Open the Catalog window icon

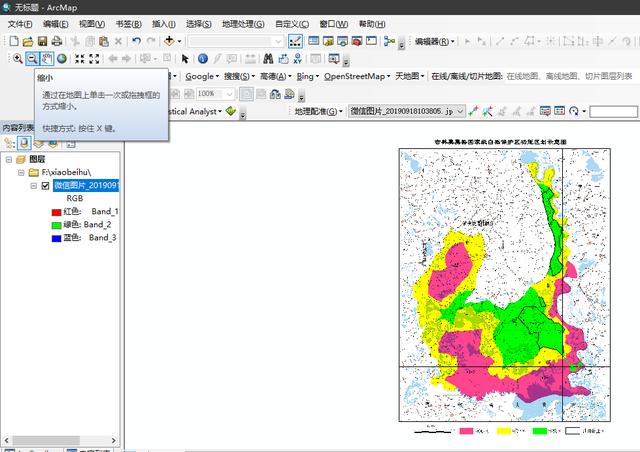pyautogui.click(x=328, y=41)
